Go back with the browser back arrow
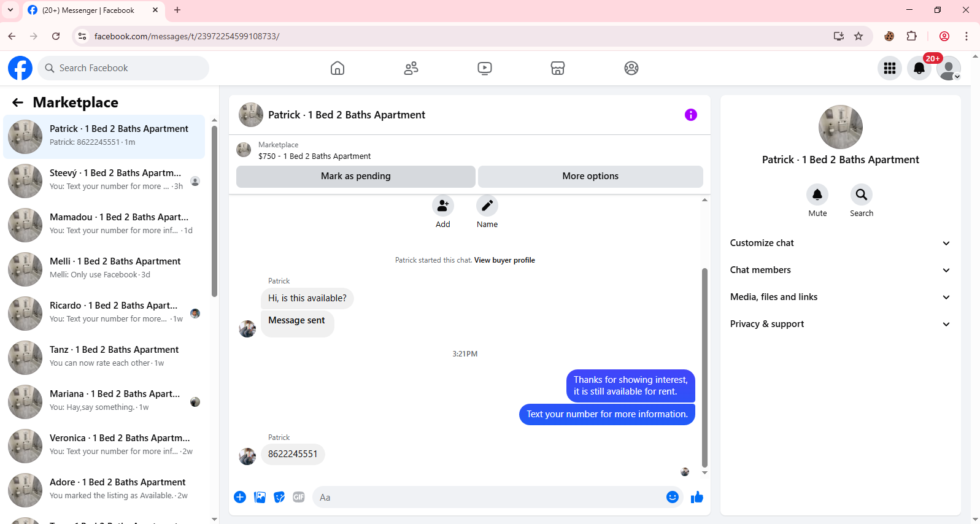The width and height of the screenshot is (980, 524). tap(12, 36)
